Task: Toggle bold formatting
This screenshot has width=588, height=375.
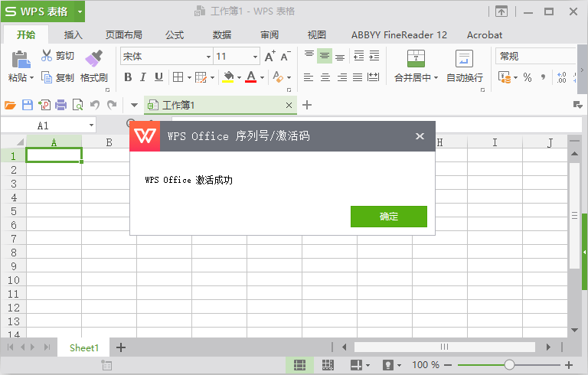Action: (128, 77)
